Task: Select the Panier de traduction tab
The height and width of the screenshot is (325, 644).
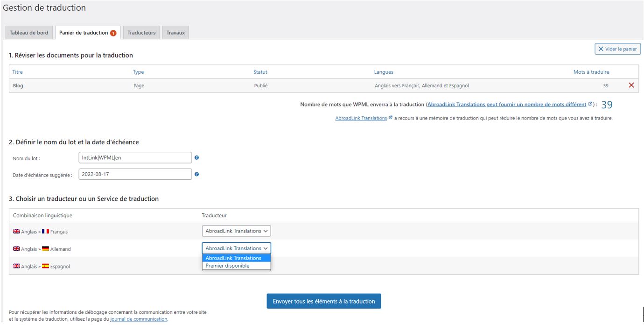Action: [x=88, y=33]
